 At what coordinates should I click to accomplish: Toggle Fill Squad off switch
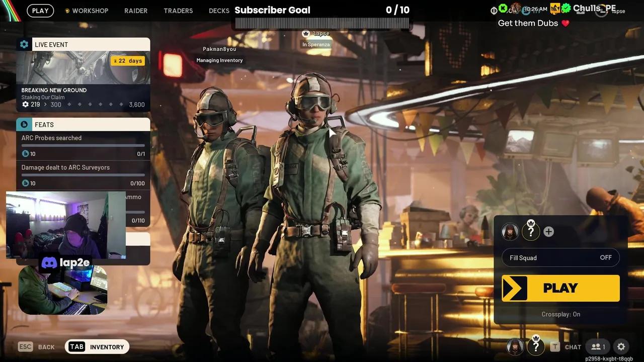click(560, 258)
